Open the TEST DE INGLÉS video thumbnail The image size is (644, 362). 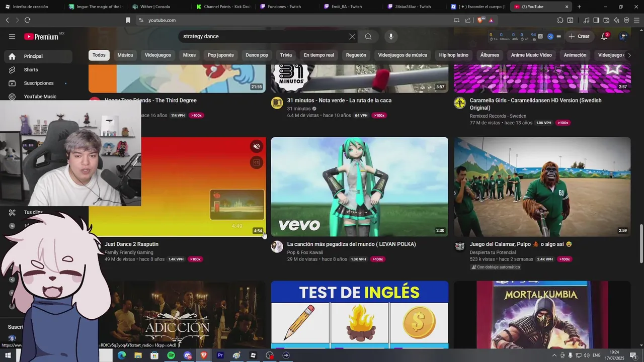point(359,314)
